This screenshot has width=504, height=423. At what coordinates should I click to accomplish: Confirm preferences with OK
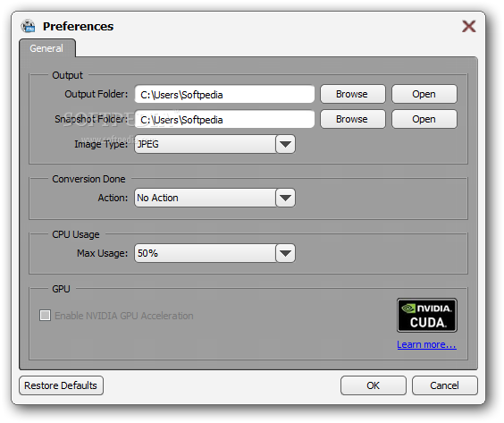tap(374, 385)
